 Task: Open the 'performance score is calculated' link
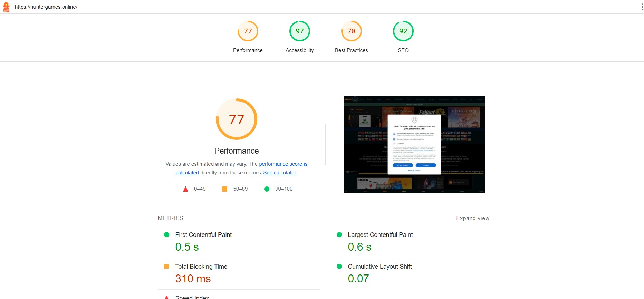tap(283, 164)
